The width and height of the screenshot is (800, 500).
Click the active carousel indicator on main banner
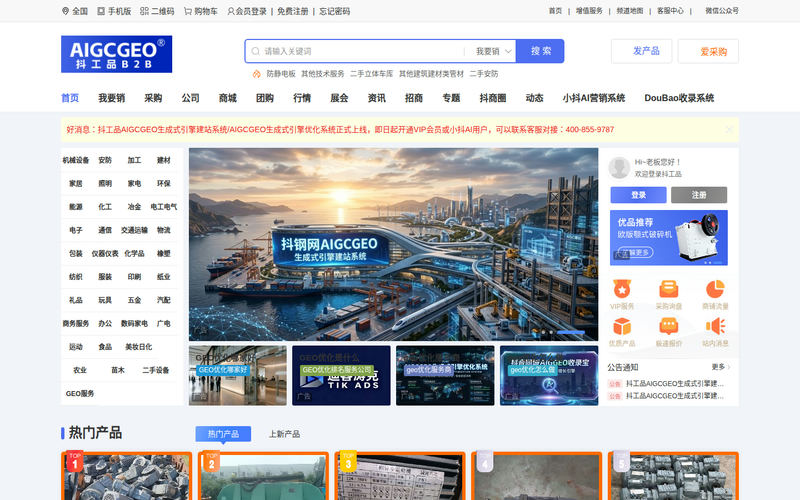(570, 332)
